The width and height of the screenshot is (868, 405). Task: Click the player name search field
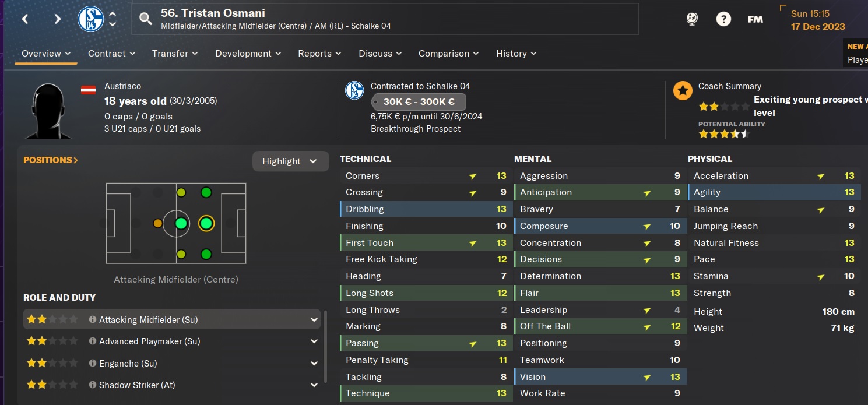(x=385, y=19)
